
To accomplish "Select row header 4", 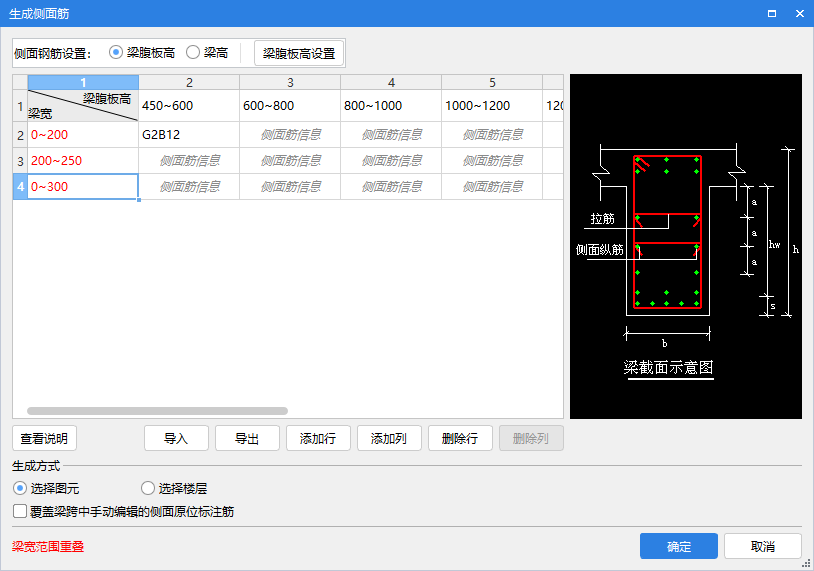I will [x=20, y=187].
